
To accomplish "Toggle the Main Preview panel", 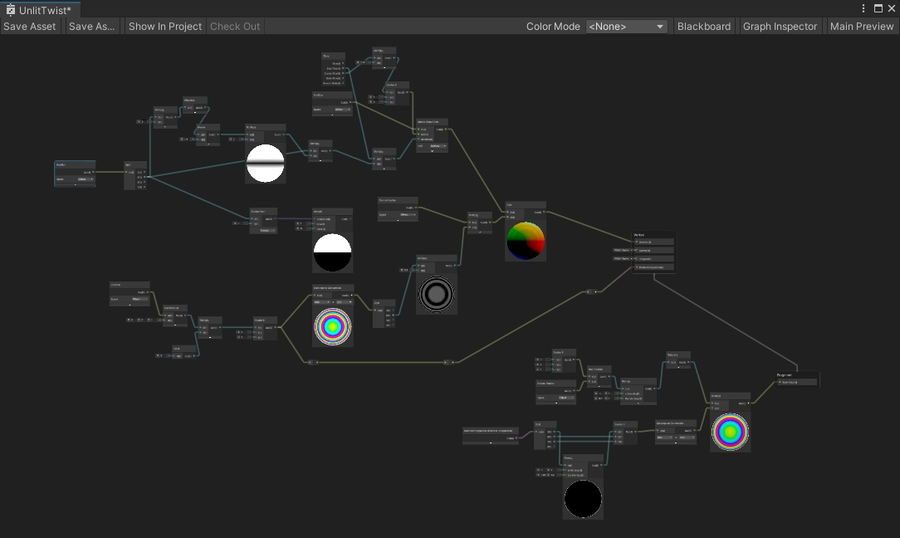I will coord(861,26).
